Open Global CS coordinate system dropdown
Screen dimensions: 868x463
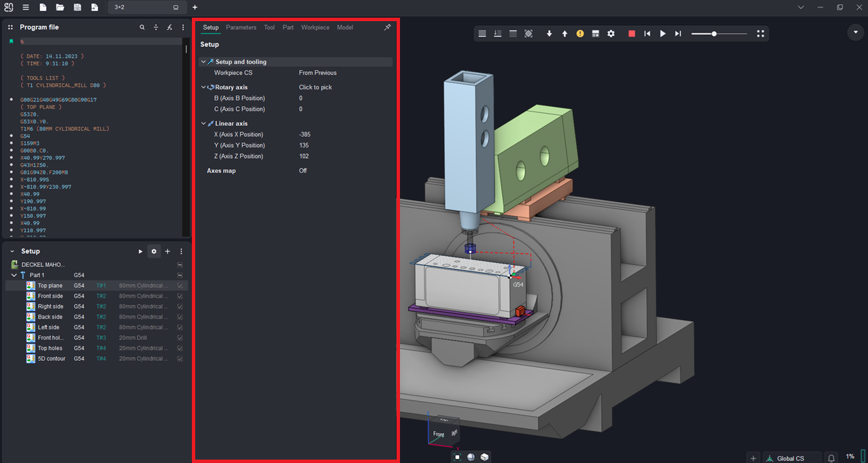790,458
